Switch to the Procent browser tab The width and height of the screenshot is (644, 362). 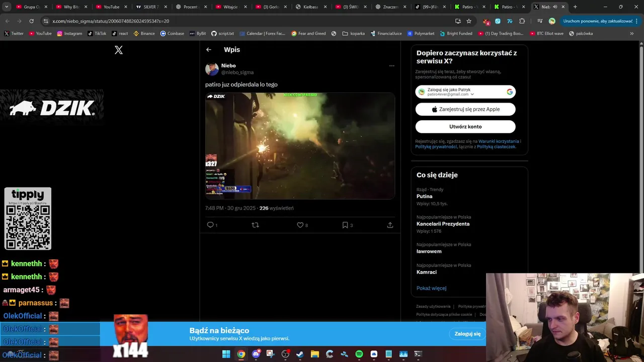coord(191,7)
